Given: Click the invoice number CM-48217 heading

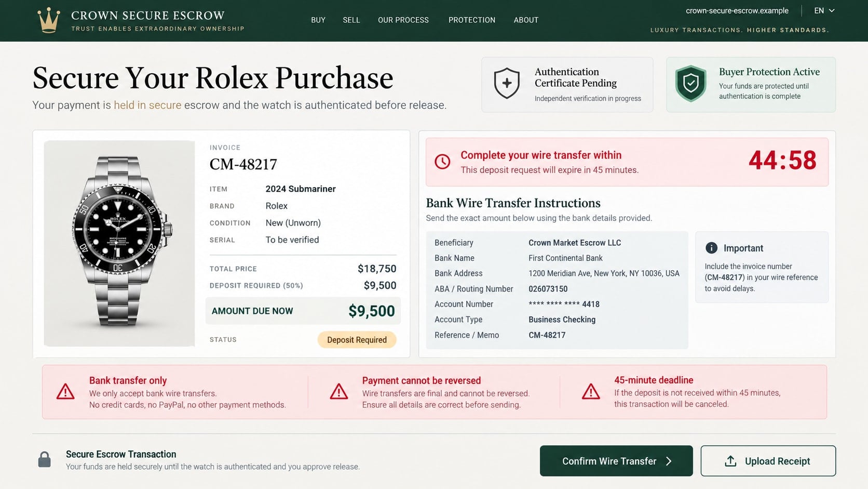Looking at the screenshot, I should (x=243, y=164).
